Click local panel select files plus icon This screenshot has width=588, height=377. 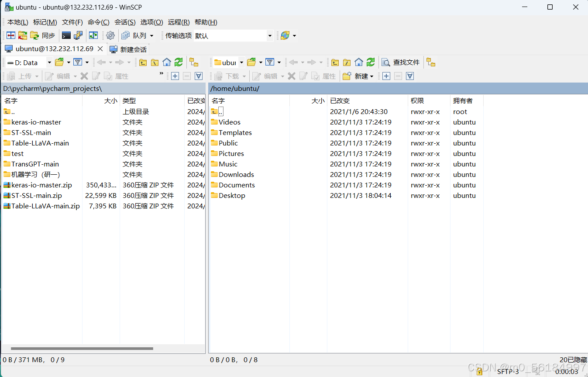coord(175,76)
